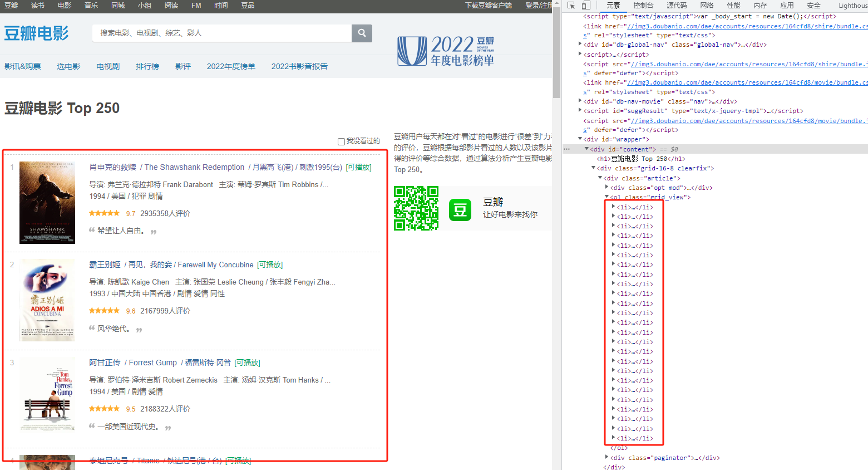This screenshot has height=470, width=868.
Task: Click 可播放 next to 霸王别姬
Action: (x=270, y=265)
